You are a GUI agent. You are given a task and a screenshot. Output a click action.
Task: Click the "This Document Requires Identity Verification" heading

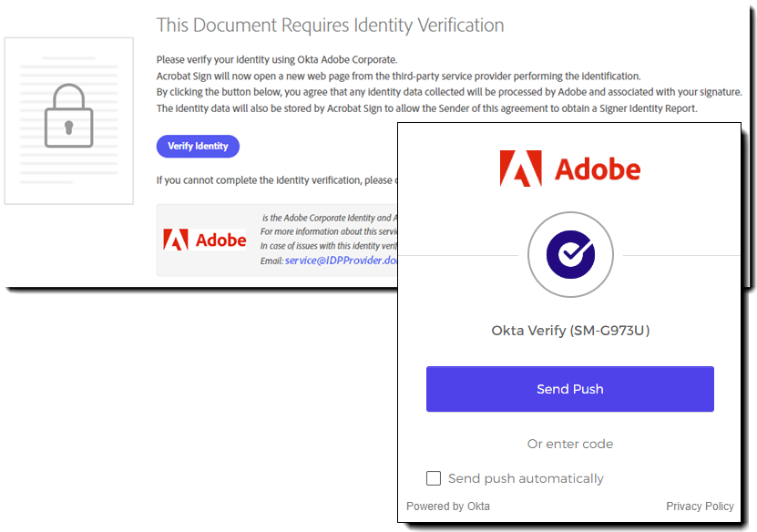[330, 26]
